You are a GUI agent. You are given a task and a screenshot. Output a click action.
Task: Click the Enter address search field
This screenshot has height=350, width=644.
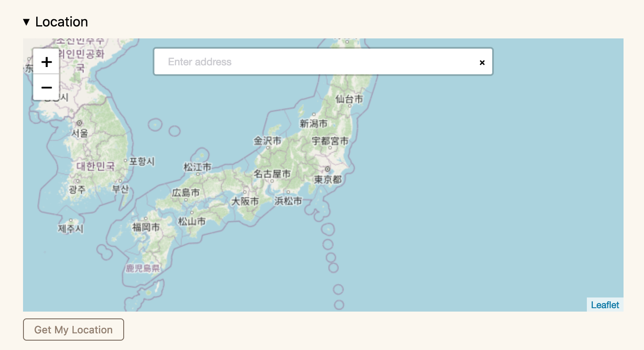tap(316, 62)
